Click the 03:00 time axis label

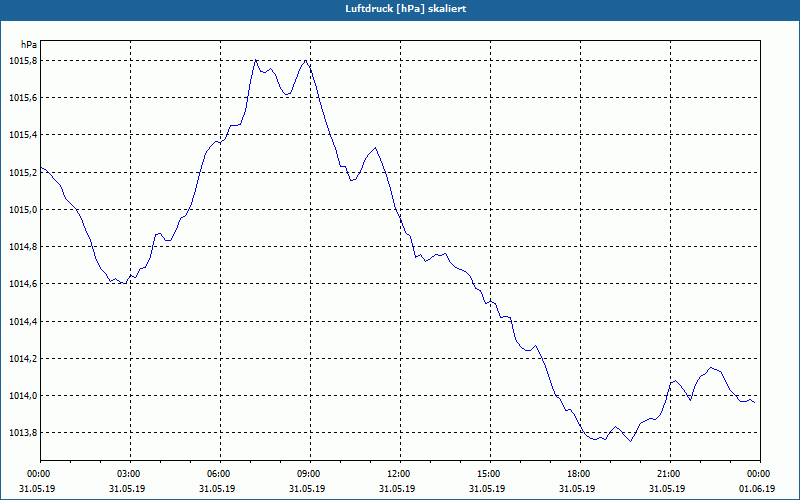[131, 474]
